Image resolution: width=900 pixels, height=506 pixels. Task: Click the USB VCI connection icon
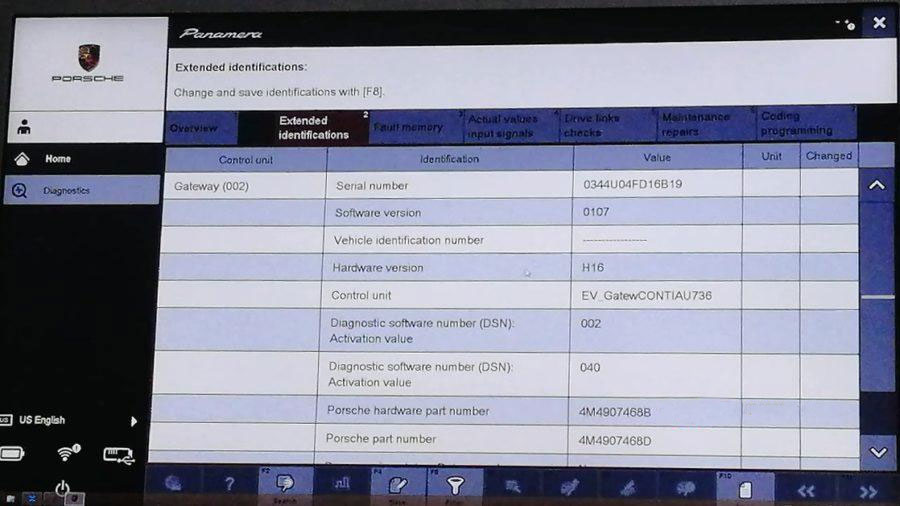(x=119, y=456)
